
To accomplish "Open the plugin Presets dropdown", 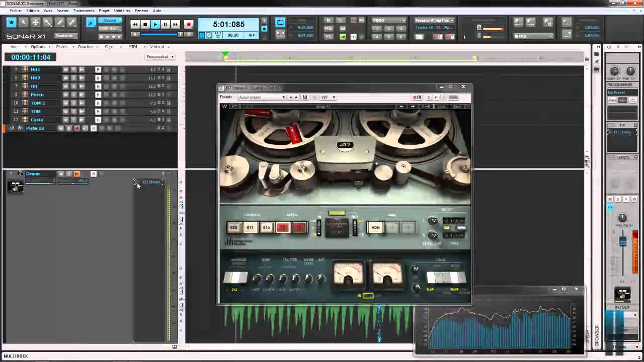I will 262,97.
